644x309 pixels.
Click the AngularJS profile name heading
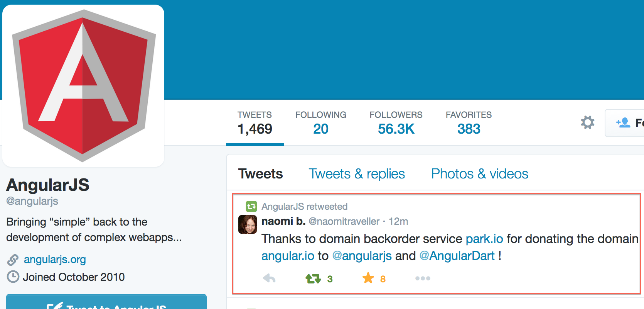[48, 185]
